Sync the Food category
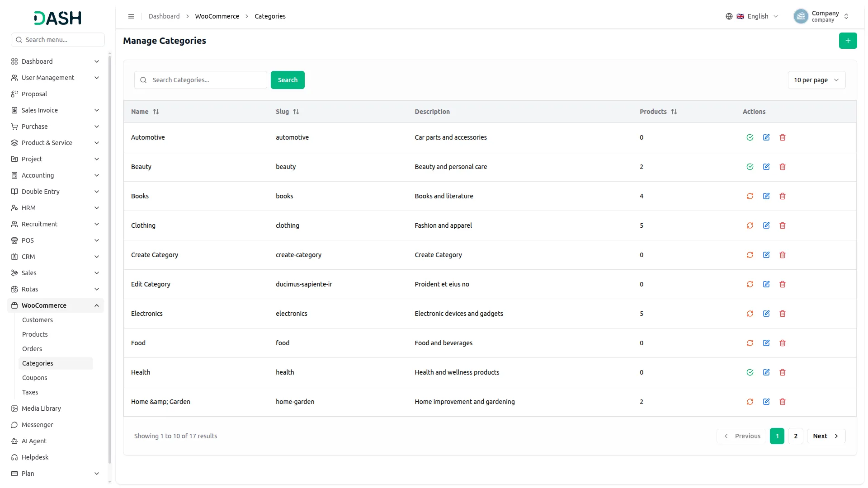Viewport: 868px width, 488px height. (750, 343)
